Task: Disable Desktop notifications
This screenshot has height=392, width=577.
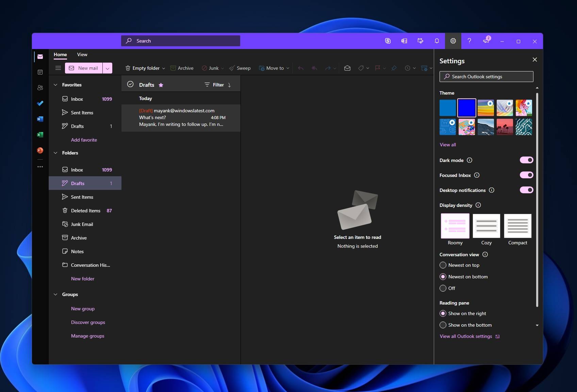Action: point(526,190)
